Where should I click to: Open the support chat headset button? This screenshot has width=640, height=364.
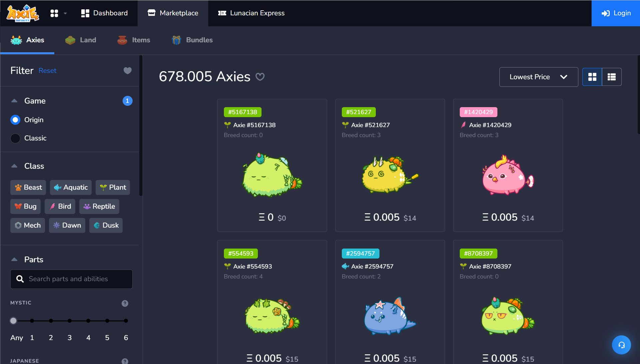tap(621, 345)
